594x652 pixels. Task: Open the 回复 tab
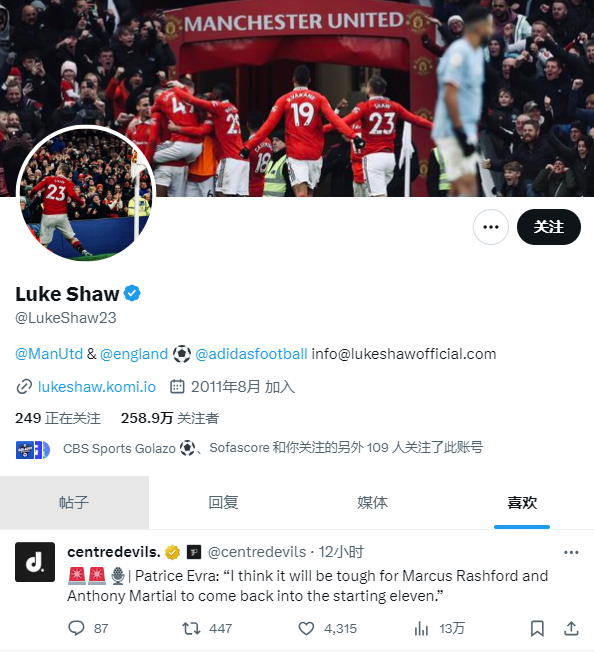click(223, 502)
